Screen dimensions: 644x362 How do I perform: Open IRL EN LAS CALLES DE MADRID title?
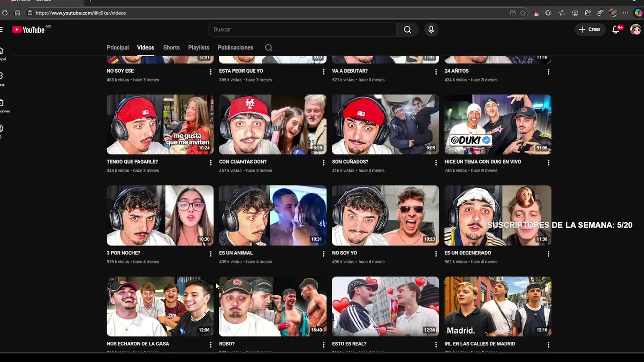click(480, 344)
